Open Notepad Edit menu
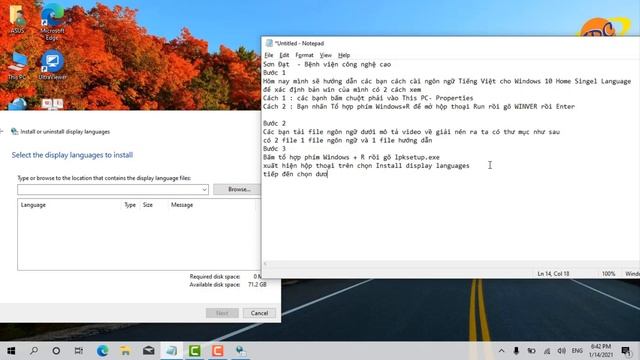Screen dimensions: 640x360 (x=284, y=55)
